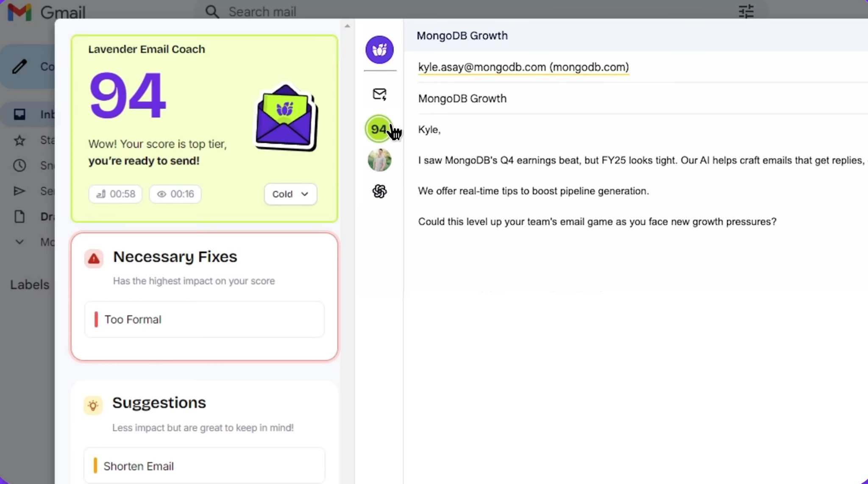Image resolution: width=868 pixels, height=484 pixels.
Task: Click the Gmail search magnifier icon
Action: tap(212, 11)
